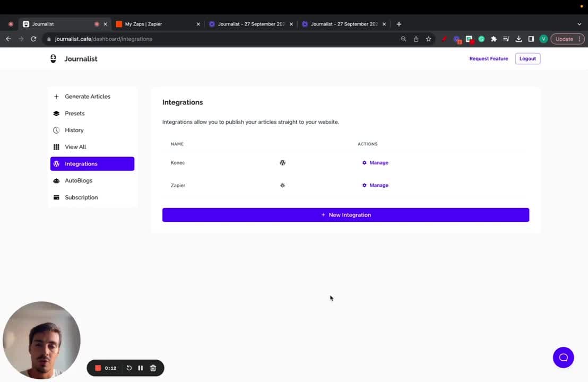Viewport: 588px width, 382px height.
Task: Switch to the My Zaps Zapier tab
Action: (143, 24)
